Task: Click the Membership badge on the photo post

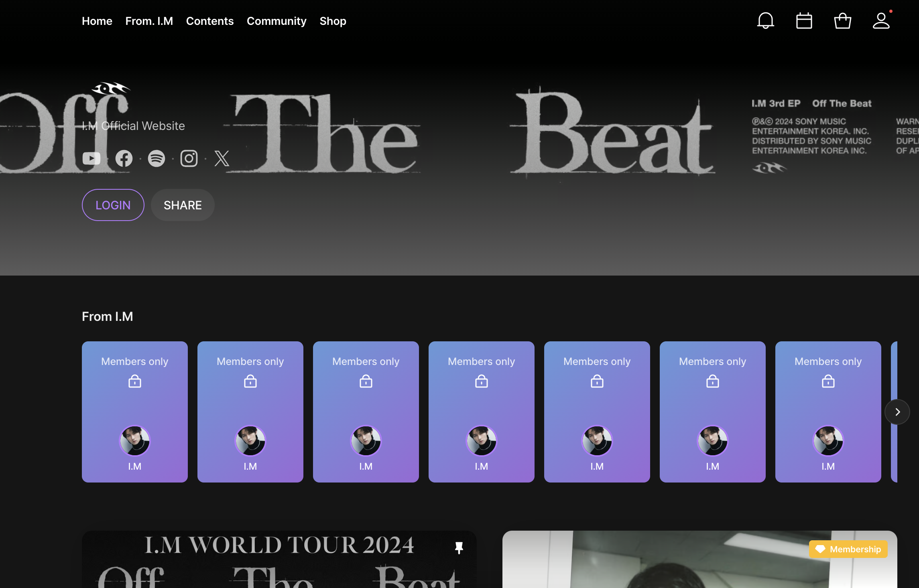Action: [848, 549]
